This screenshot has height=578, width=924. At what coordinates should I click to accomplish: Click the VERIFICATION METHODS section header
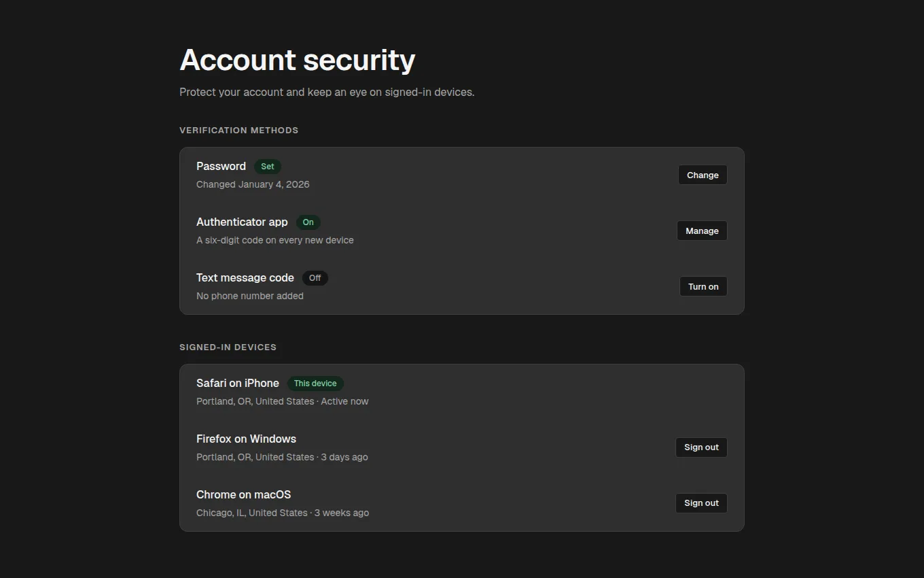point(238,130)
